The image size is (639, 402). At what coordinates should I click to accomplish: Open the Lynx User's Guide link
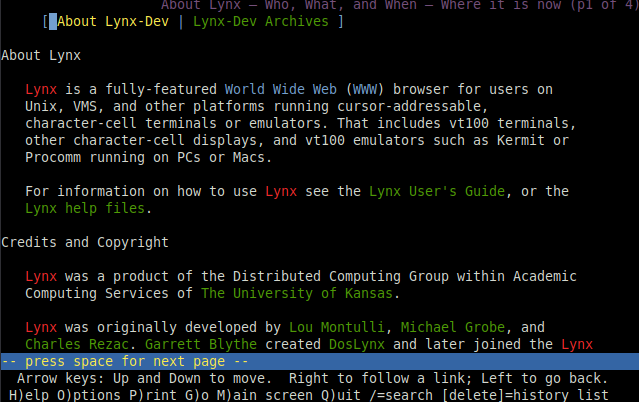tap(437, 192)
